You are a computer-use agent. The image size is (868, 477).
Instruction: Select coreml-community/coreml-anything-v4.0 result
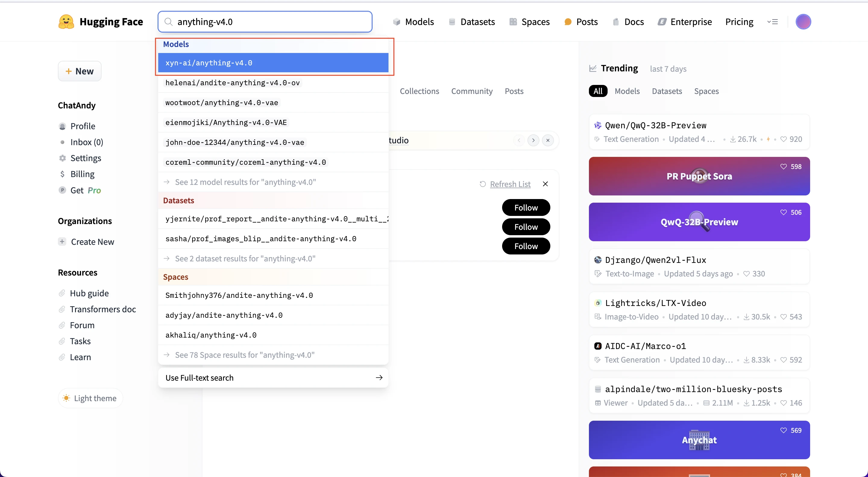(x=273, y=162)
